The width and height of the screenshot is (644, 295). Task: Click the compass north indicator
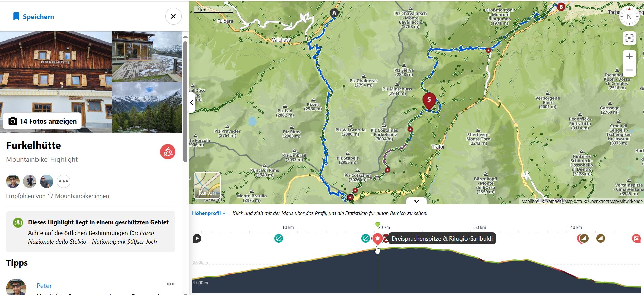[629, 17]
